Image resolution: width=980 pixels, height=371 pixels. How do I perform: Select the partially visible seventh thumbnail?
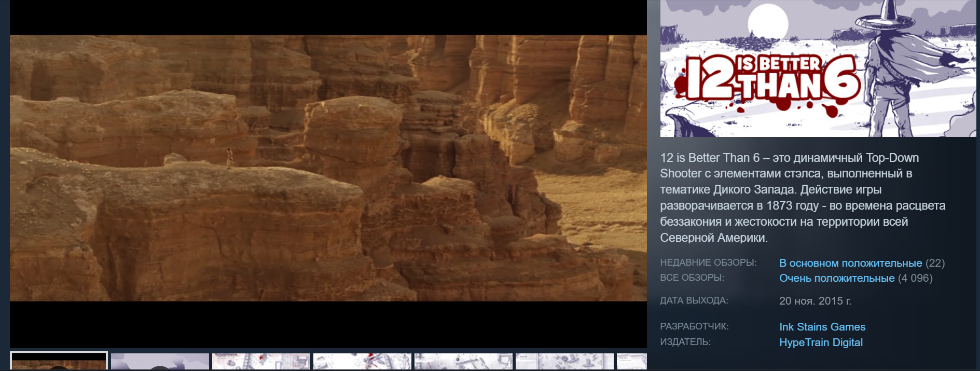(x=632, y=362)
